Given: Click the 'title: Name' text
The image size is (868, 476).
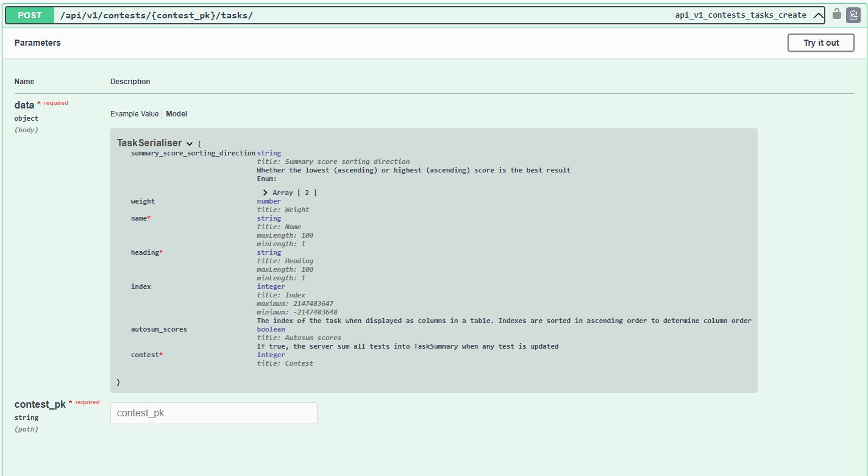Looking at the screenshot, I should 279,227.
